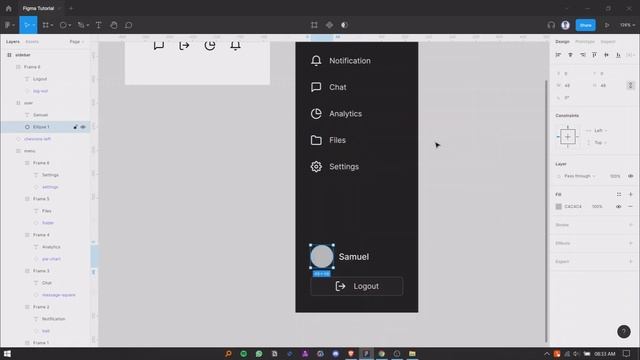Open the Pen tool options arrow

pos(88,25)
